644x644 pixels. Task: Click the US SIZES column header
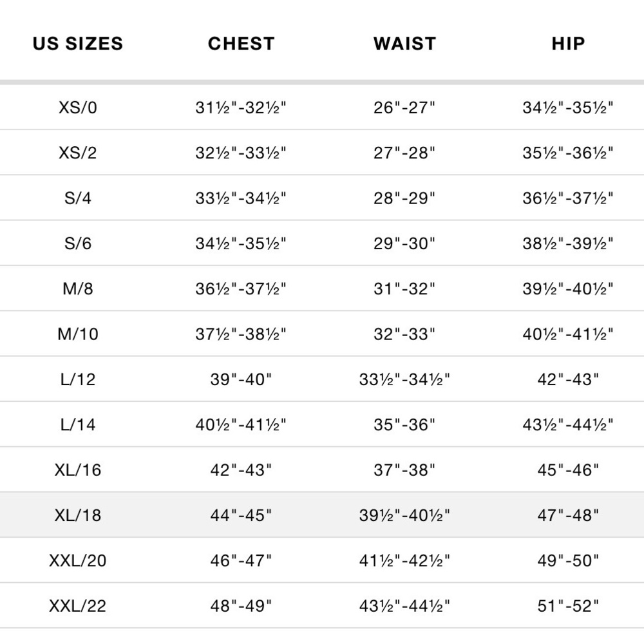tap(78, 44)
